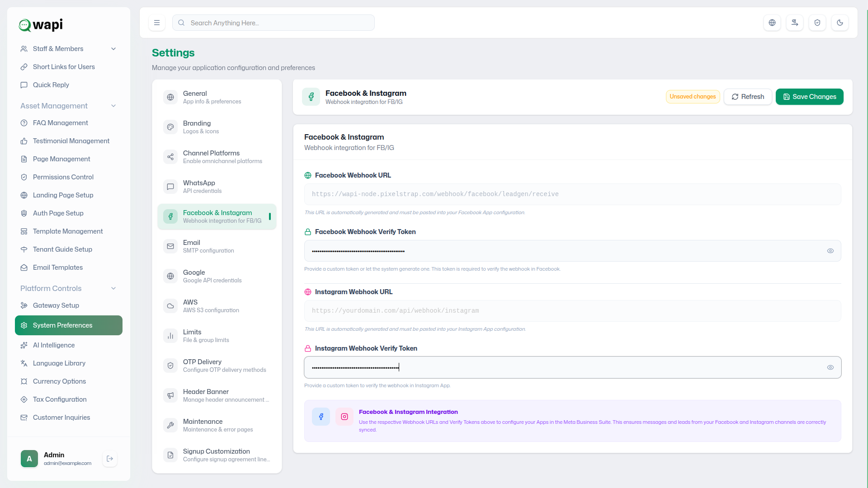This screenshot has height=488, width=868.
Task: Click the Unsaved changes badge
Action: click(693, 97)
